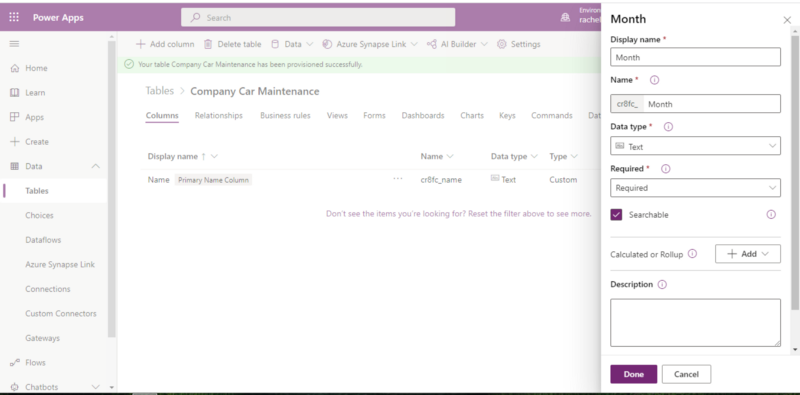Viewport: 800px width, 395px height.
Task: Click the AI Builder toolbar icon
Action: (432, 44)
